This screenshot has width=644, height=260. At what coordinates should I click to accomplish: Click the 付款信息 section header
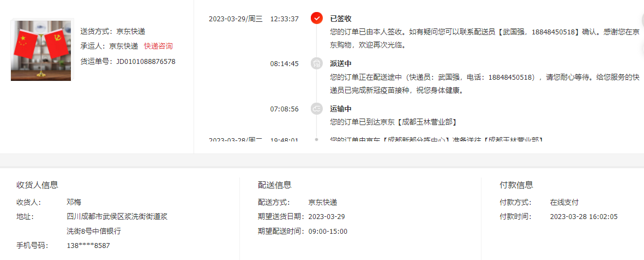(x=516, y=185)
